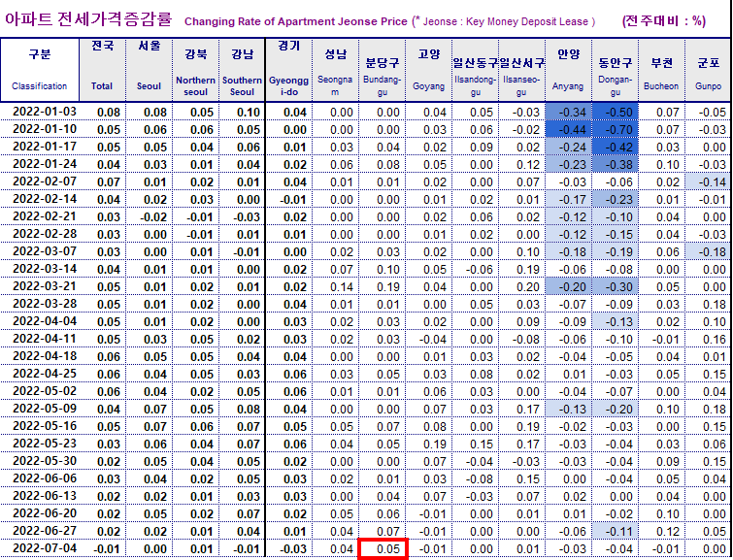
Task: Click the 구분 Classification header cell
Action: pos(40,70)
